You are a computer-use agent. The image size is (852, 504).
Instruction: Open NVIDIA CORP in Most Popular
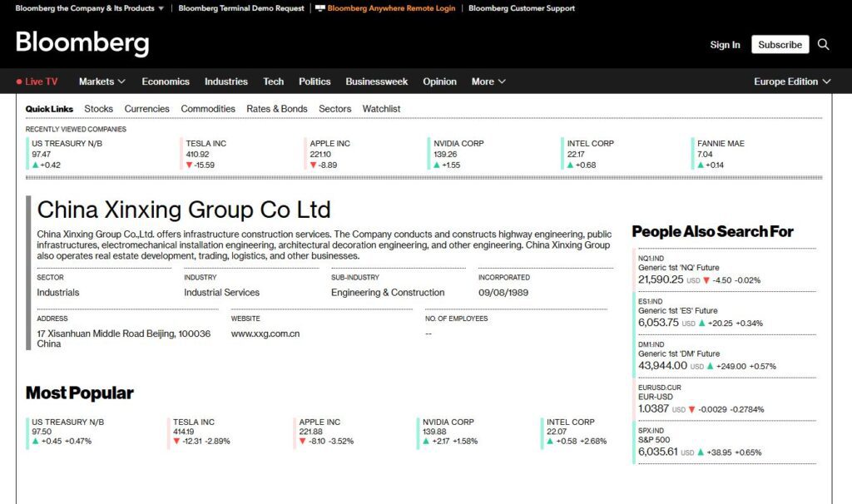[448, 422]
